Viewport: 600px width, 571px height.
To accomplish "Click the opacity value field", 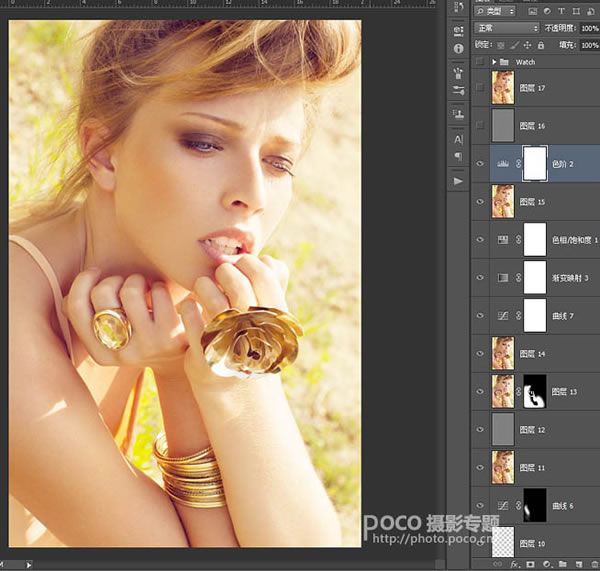I will 590,28.
